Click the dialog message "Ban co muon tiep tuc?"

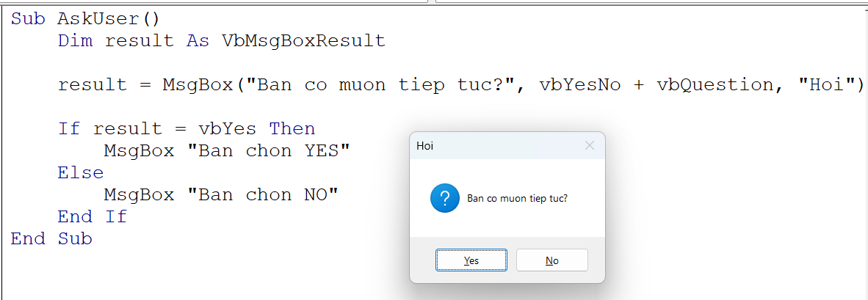[x=517, y=199]
